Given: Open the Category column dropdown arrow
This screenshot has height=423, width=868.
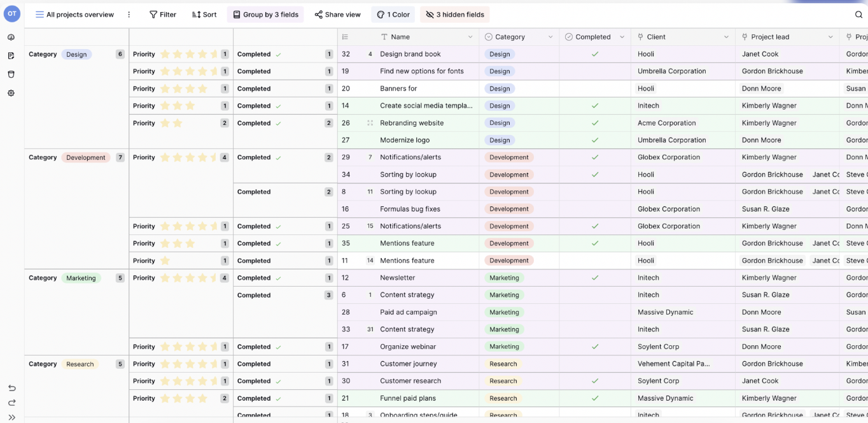Looking at the screenshot, I should point(550,37).
